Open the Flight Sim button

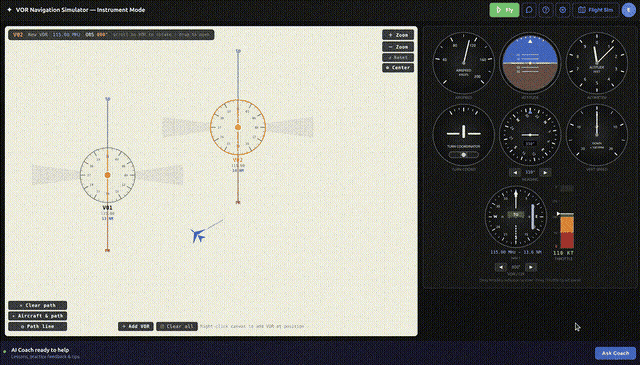coord(596,10)
